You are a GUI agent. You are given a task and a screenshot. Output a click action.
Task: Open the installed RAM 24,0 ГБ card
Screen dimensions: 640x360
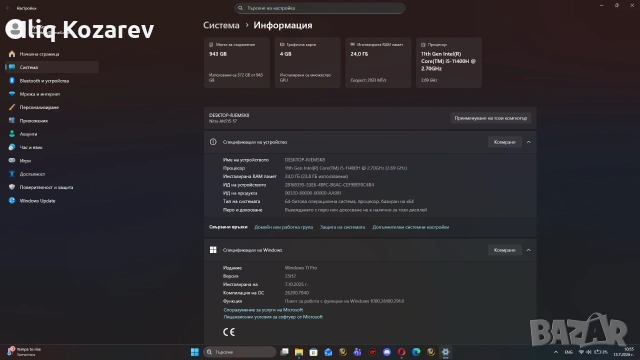coord(378,62)
